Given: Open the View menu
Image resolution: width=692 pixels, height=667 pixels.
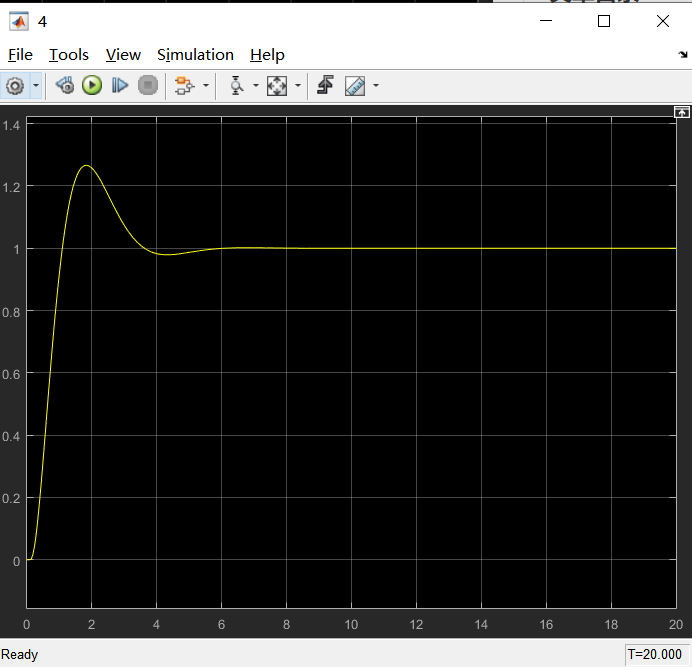Looking at the screenshot, I should coord(123,55).
